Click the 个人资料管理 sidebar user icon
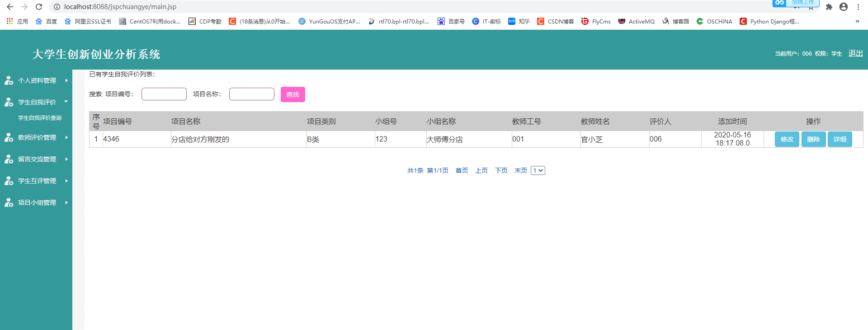The width and height of the screenshot is (868, 330). (x=9, y=80)
